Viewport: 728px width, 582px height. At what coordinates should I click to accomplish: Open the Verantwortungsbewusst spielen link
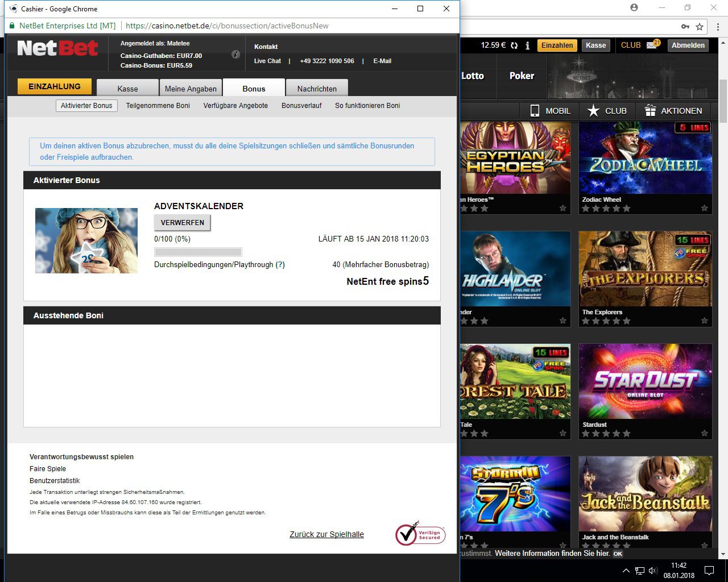[81, 457]
